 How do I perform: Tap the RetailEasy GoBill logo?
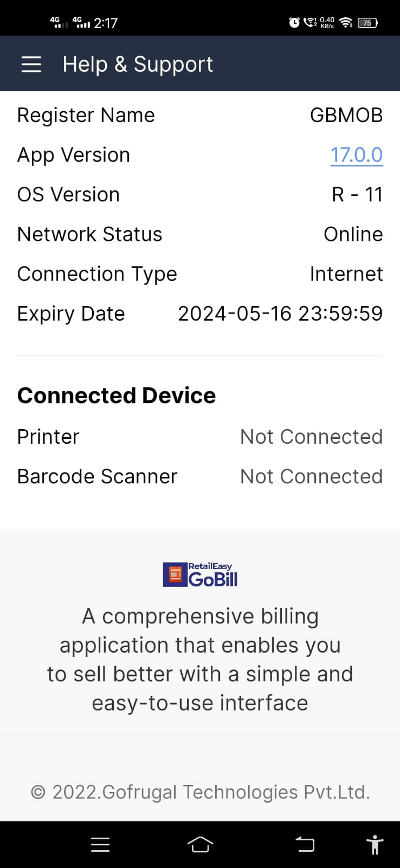200,575
